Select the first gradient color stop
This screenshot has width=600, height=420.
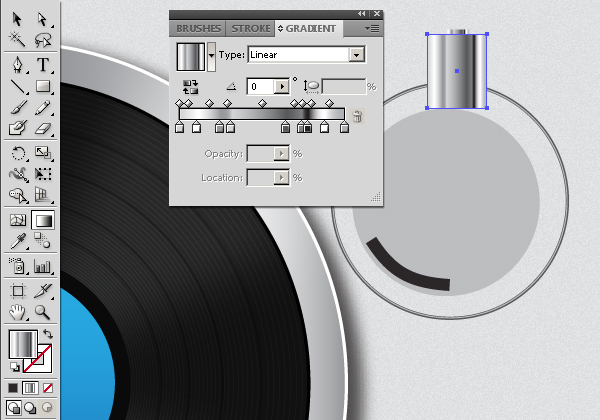coord(179,127)
